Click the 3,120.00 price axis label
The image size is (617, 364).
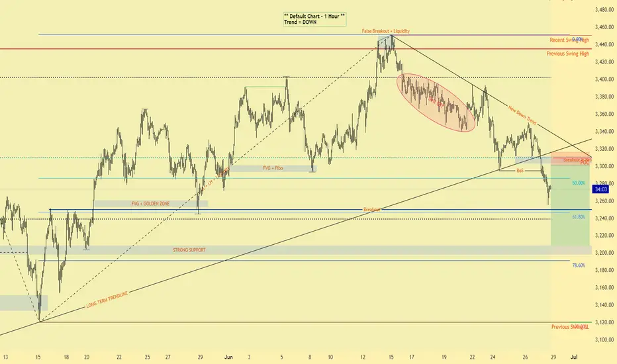point(604,322)
